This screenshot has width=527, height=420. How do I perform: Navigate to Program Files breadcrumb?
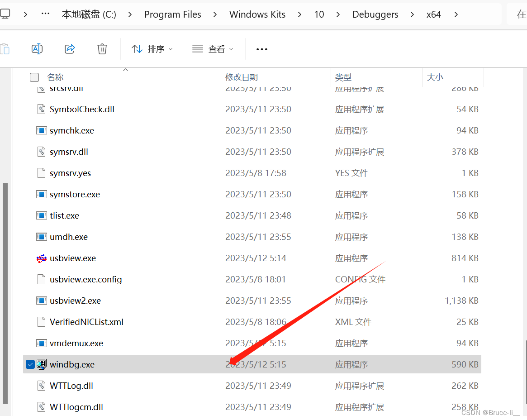[x=173, y=14]
